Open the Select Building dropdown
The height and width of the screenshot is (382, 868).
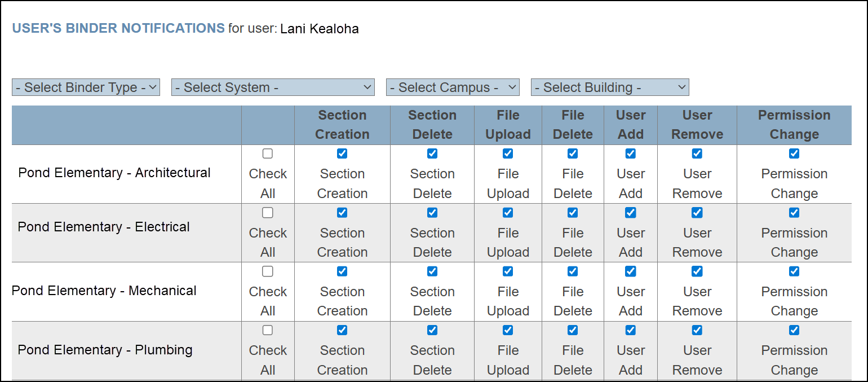click(x=610, y=87)
